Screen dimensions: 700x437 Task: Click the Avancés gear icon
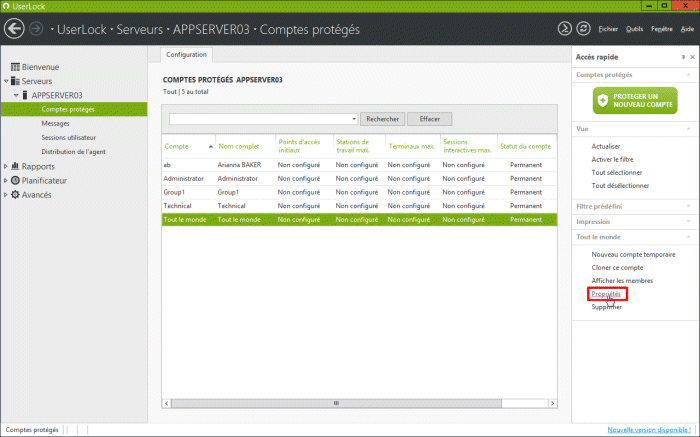point(15,195)
